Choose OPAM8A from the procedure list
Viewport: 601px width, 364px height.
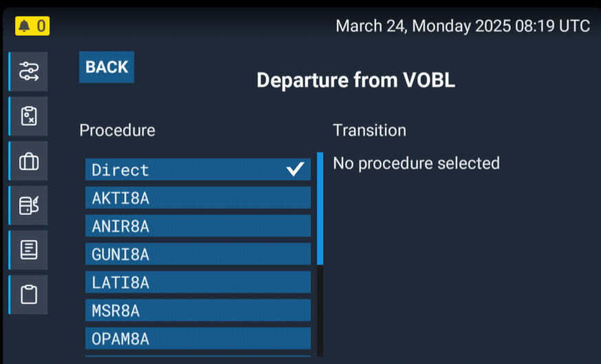pos(198,339)
